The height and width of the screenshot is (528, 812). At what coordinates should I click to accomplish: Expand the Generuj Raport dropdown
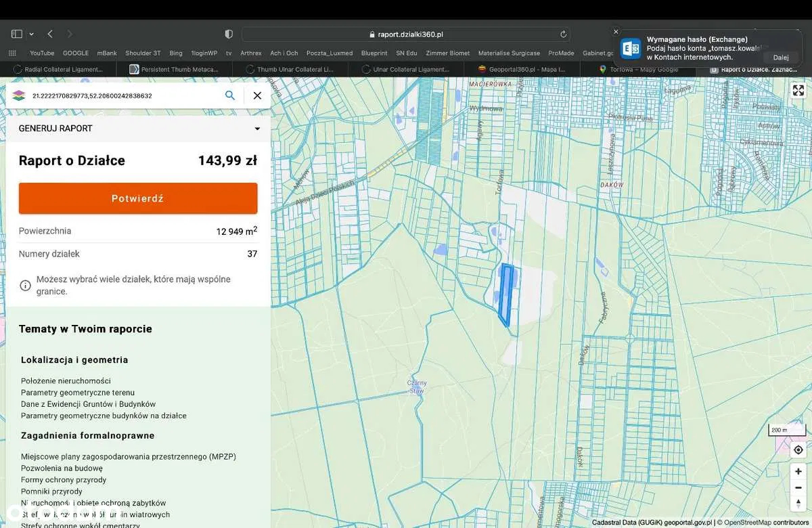[x=257, y=129]
